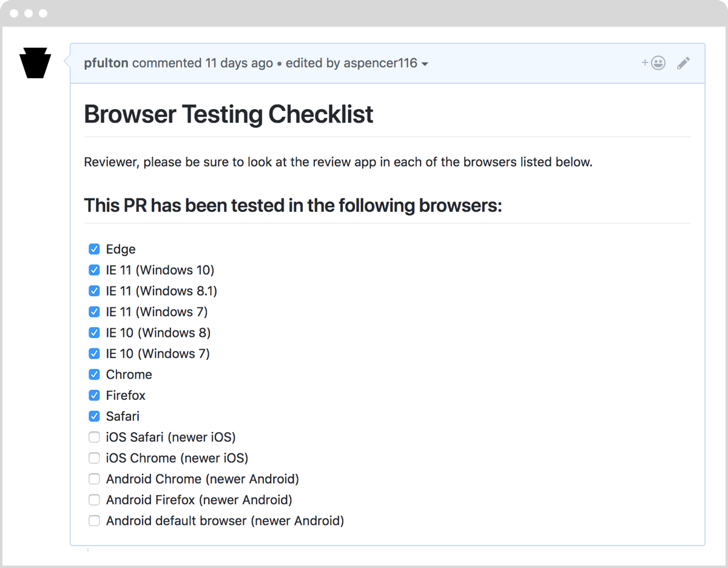Check iOS Chrome (newer iOS)
Viewport: 728px width, 568px height.
pyautogui.click(x=94, y=458)
